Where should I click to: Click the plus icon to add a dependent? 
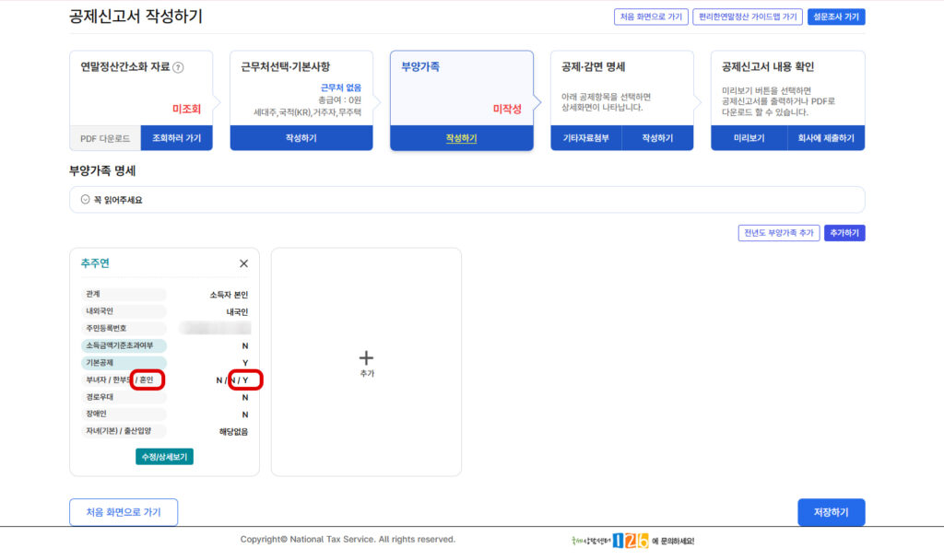(x=366, y=358)
